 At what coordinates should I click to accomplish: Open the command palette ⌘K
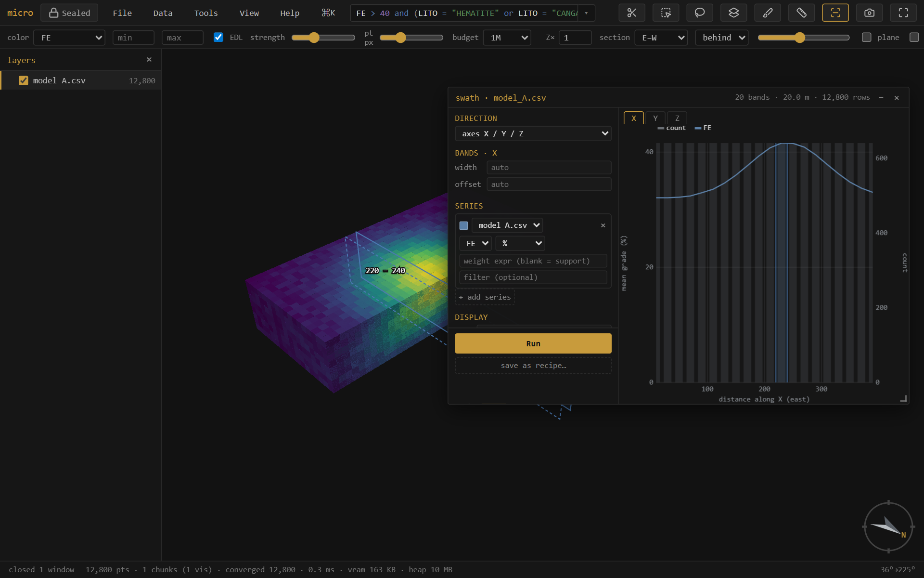pyautogui.click(x=328, y=13)
